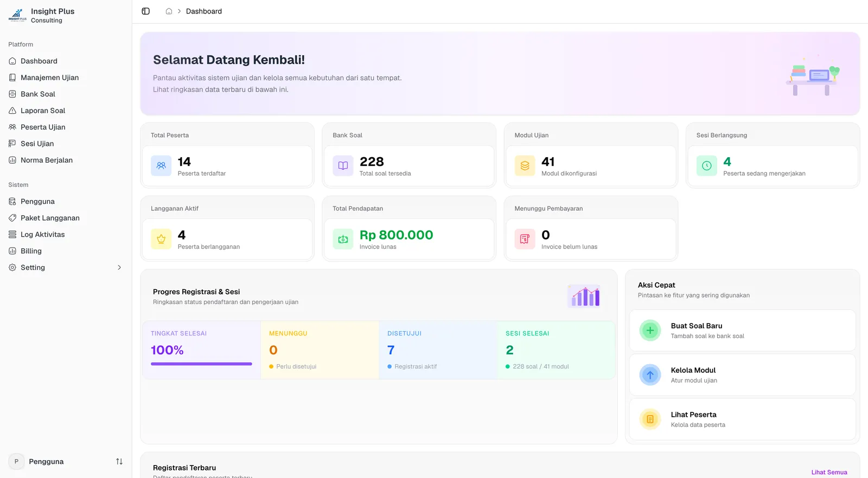The image size is (868, 478).
Task: Toggle the sidebar panel icon
Action: click(x=145, y=11)
